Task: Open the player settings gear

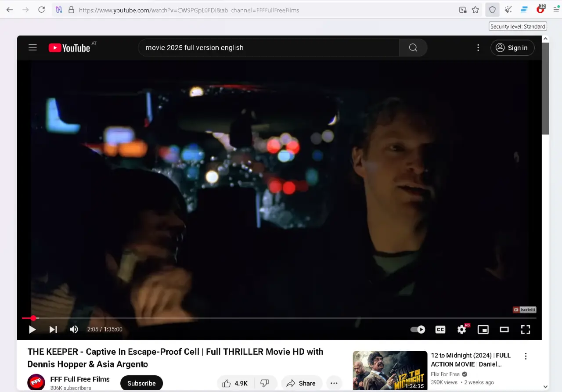Action: (x=462, y=329)
